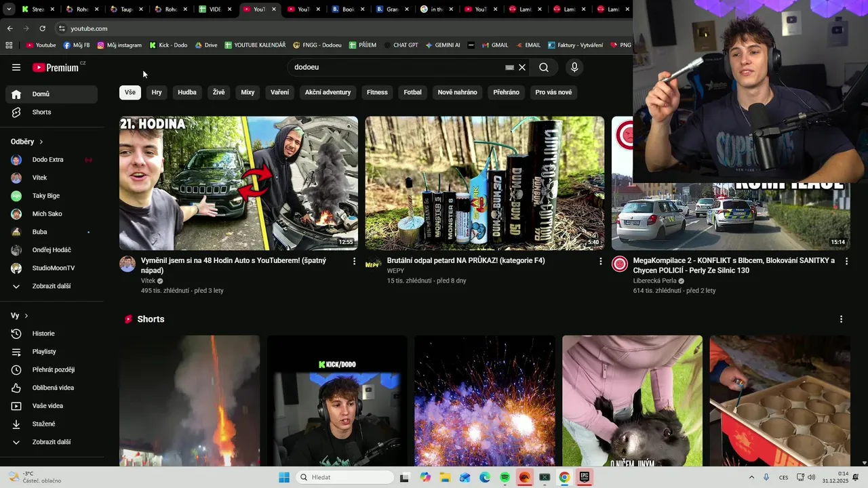Open Shorts shelf three-dot menu

coord(841,319)
